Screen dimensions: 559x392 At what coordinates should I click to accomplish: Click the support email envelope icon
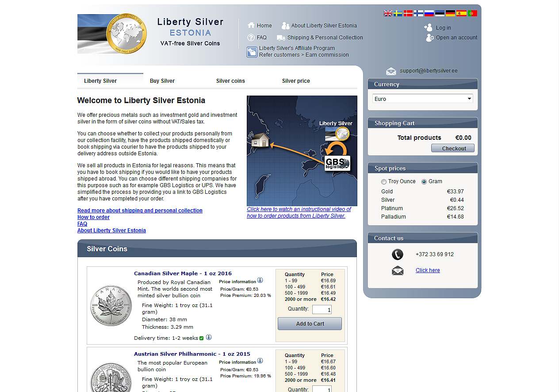(391, 71)
